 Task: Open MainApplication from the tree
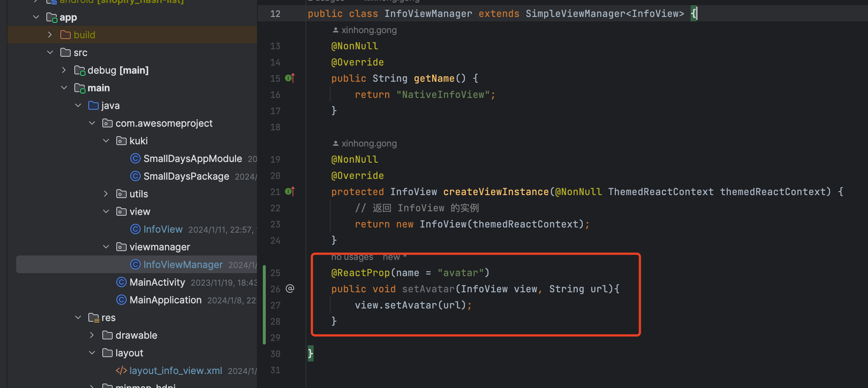point(166,300)
